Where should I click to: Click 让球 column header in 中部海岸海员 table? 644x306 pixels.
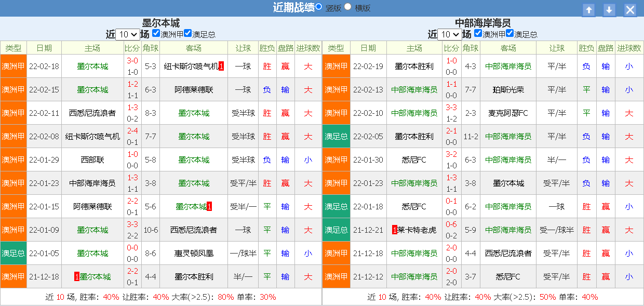(x=557, y=48)
